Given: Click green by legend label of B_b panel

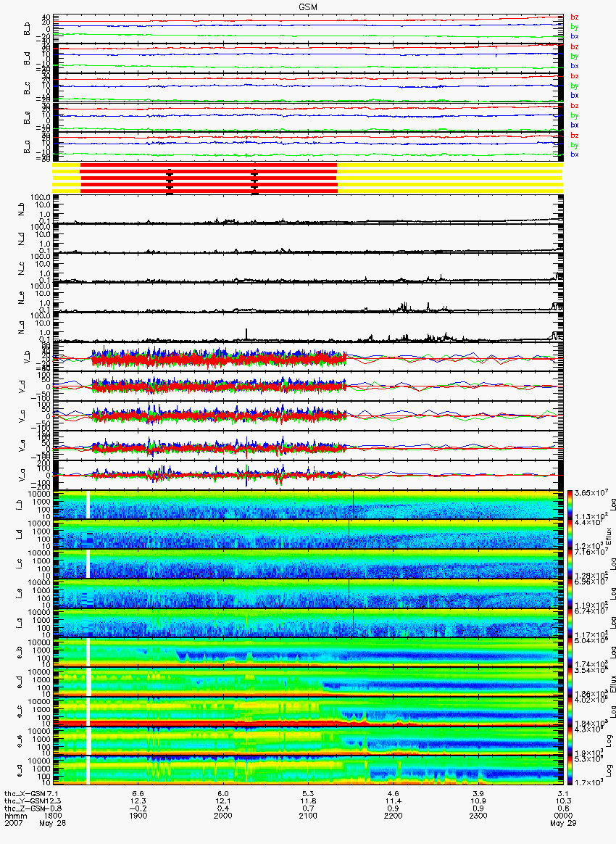Looking at the screenshot, I should pyautogui.click(x=575, y=27).
